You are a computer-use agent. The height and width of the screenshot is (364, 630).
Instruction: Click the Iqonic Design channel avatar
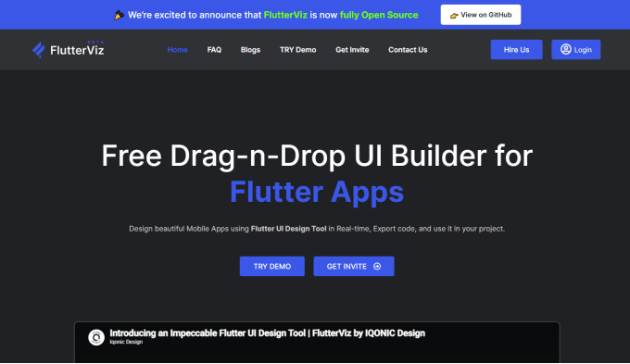pyautogui.click(x=96, y=337)
